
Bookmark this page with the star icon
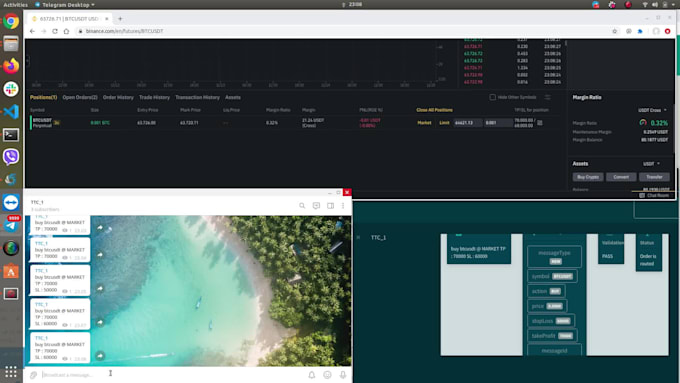coord(615,31)
